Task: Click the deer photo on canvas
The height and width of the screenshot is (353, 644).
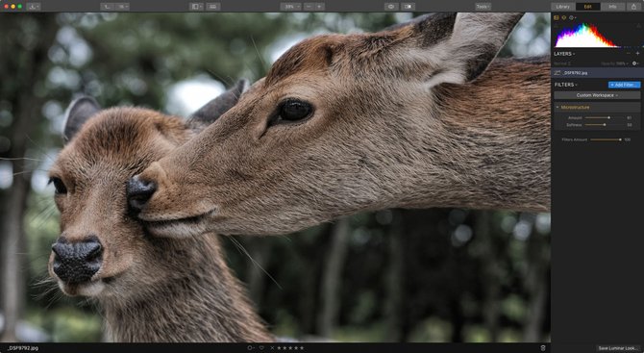Action: [x=275, y=178]
